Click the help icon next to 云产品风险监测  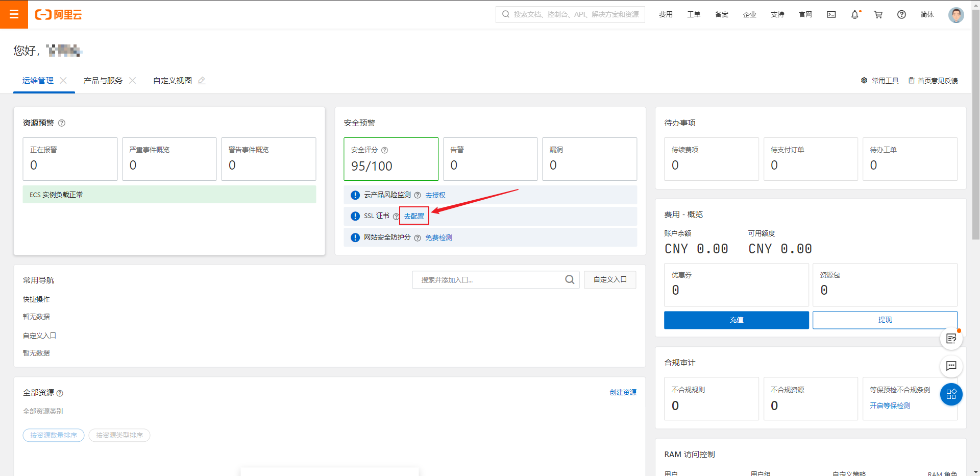(418, 195)
